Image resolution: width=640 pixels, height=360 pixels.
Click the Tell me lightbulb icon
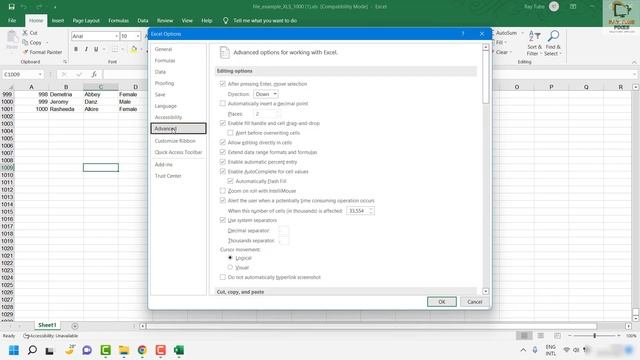[225, 20]
